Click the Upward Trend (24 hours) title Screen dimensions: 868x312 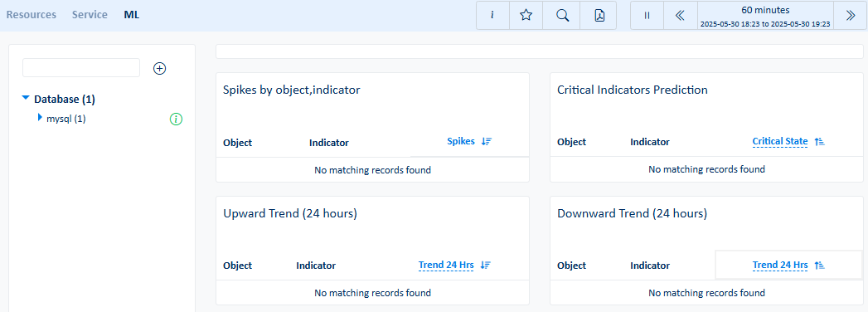coord(290,213)
